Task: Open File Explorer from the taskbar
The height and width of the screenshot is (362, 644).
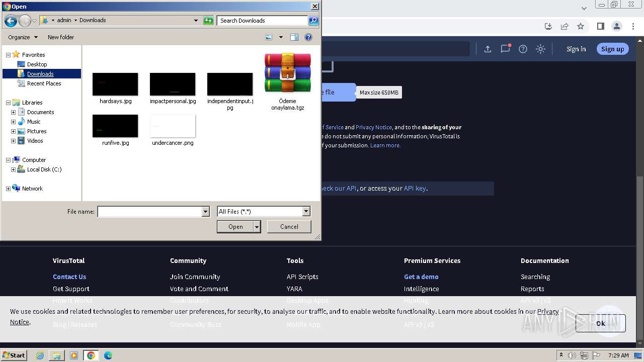Action: (57, 355)
